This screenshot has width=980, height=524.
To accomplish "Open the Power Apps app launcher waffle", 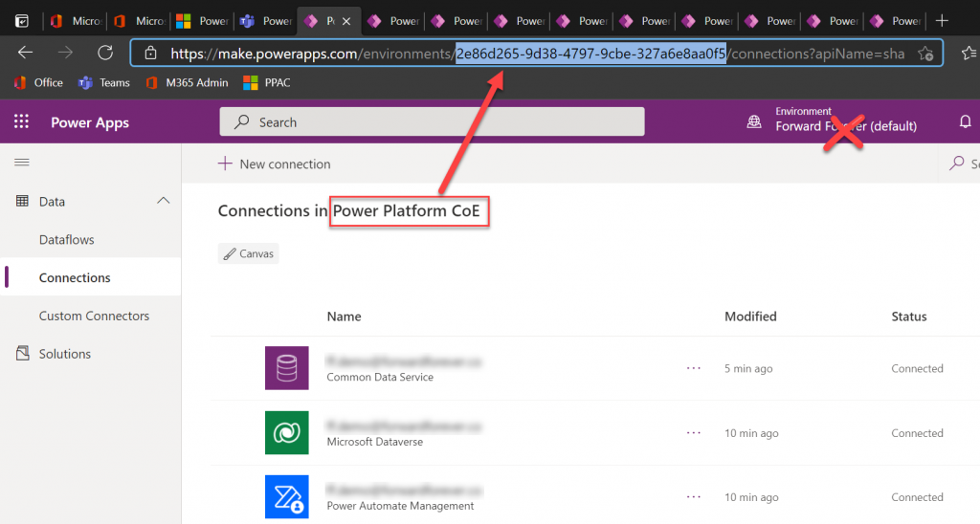I will pos(21,121).
